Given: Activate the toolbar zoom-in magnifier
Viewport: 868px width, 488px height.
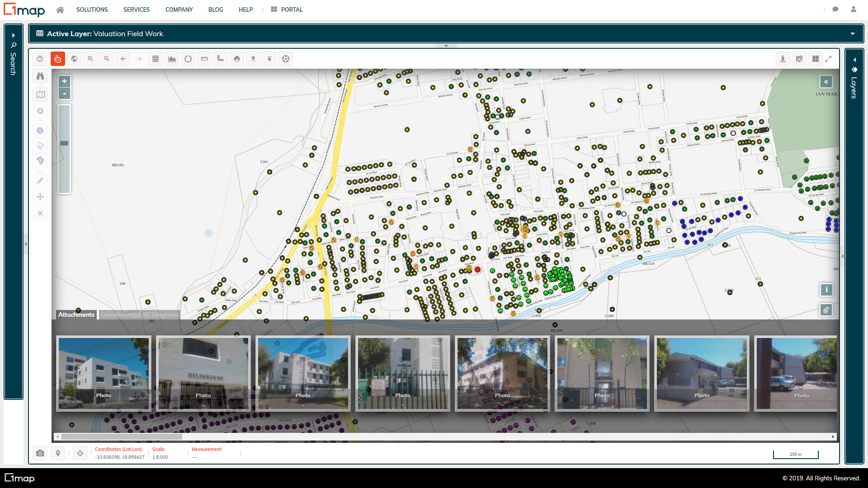Looking at the screenshot, I should tap(90, 59).
